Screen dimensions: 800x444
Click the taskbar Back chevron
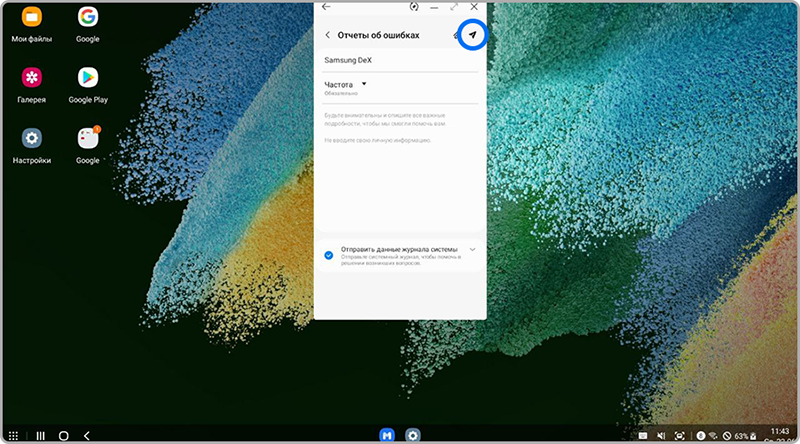click(87, 435)
